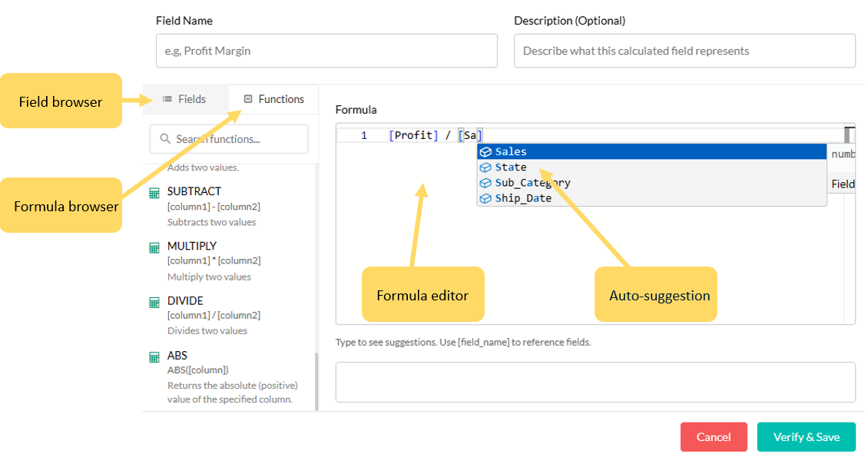Focus the Description (Optional) text box

684,51
